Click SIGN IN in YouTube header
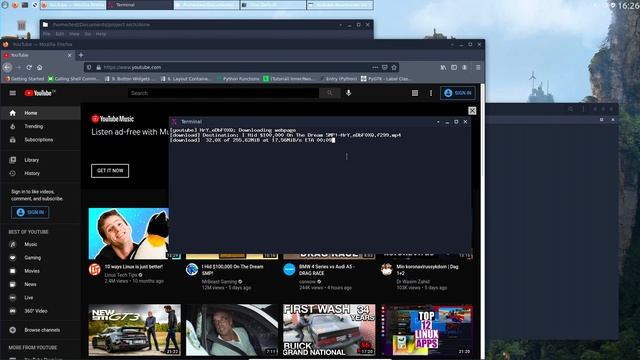This screenshot has height=360, width=640. pyautogui.click(x=458, y=93)
